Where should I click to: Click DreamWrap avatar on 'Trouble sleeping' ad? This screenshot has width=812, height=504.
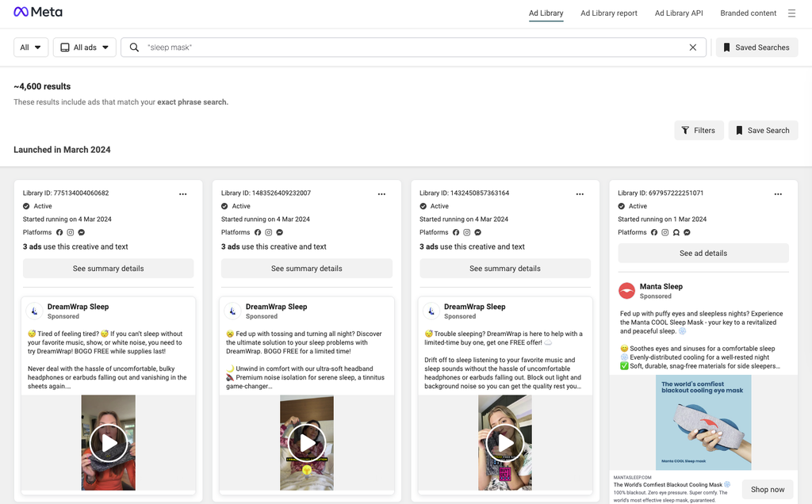[431, 311]
